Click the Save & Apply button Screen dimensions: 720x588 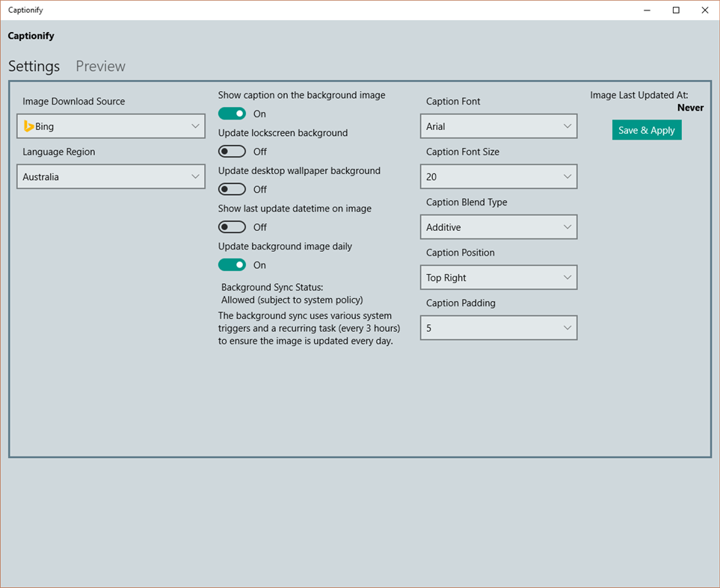point(646,129)
